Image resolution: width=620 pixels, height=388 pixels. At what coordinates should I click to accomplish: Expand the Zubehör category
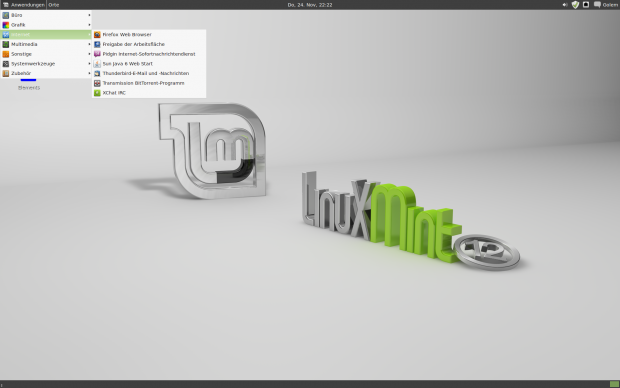click(x=46, y=73)
